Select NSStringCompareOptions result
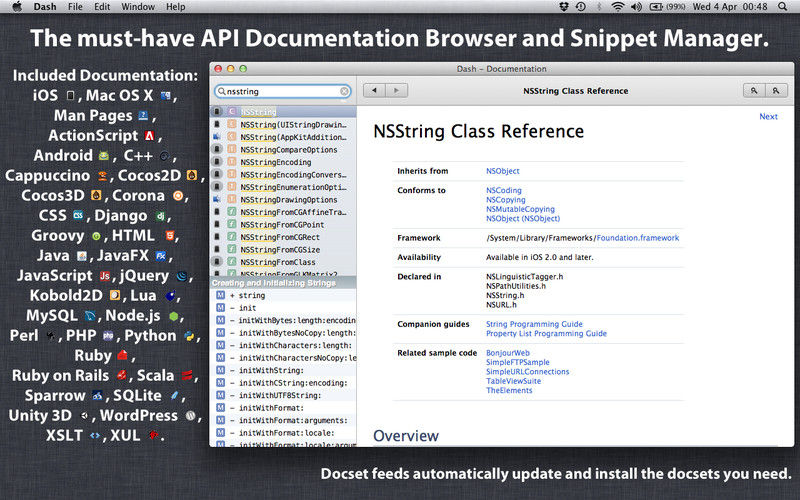 283,150
